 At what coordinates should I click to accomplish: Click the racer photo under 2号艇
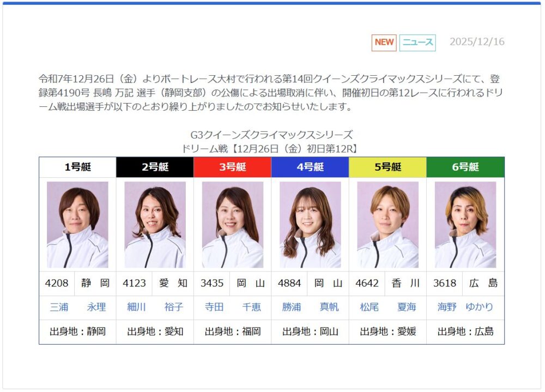coord(155,225)
